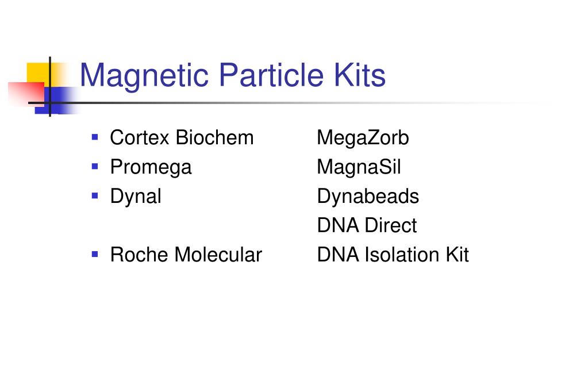Click the yellow square in title decoration

(39, 73)
